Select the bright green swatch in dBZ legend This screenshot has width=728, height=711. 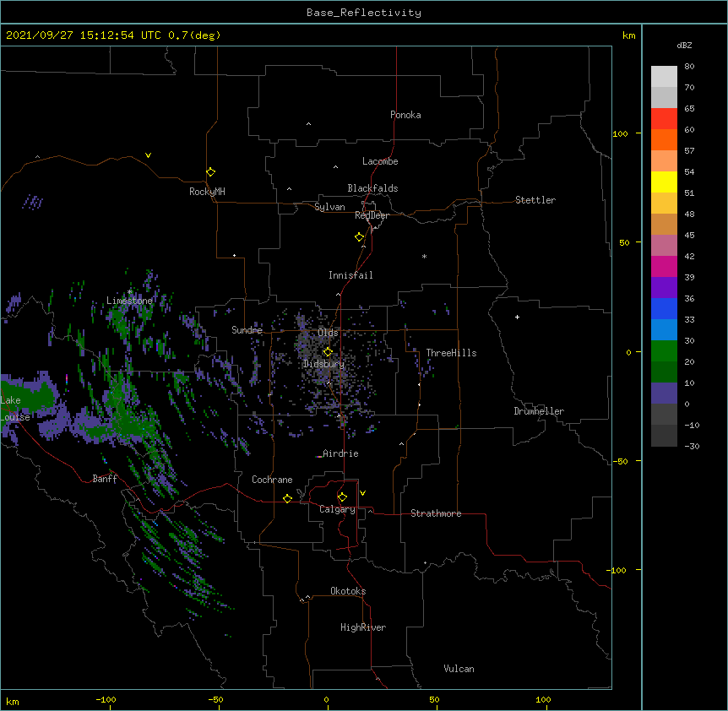[664, 351]
